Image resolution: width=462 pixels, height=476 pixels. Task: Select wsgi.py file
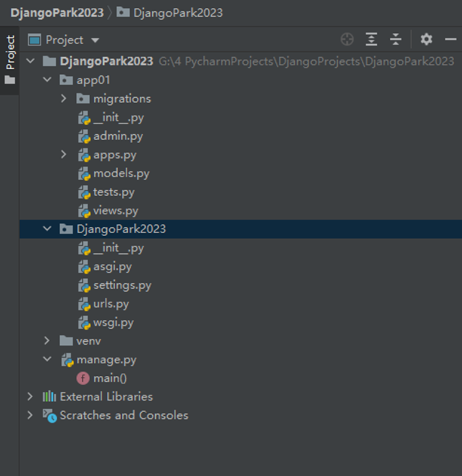[113, 323]
